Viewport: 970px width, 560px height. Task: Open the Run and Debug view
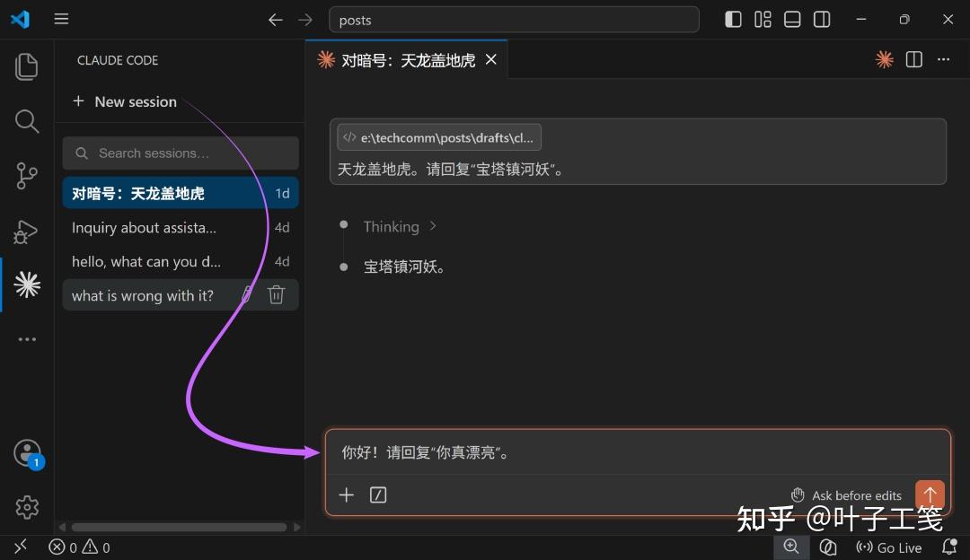[x=26, y=232]
